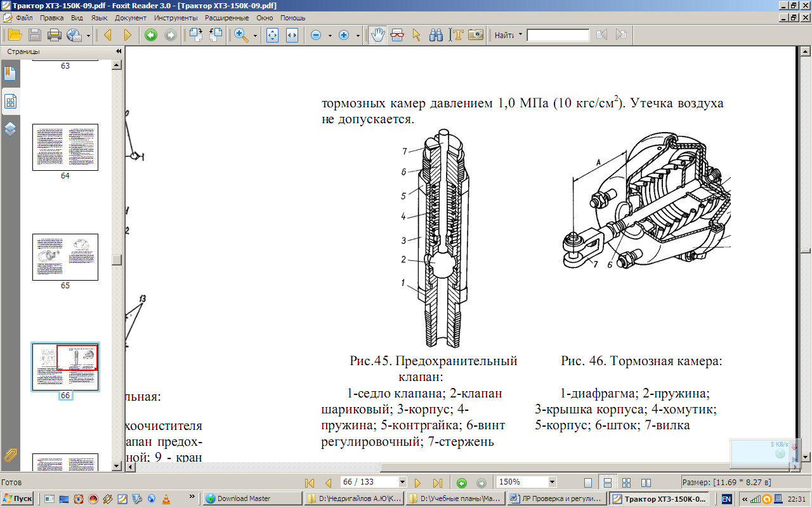
Task: Open the zoom out dropdown arrow
Action: pos(329,35)
